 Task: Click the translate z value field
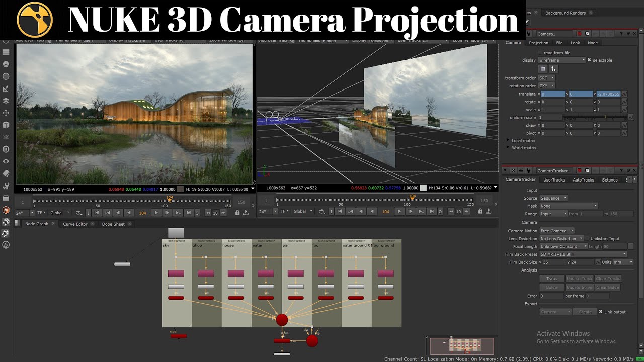608,94
